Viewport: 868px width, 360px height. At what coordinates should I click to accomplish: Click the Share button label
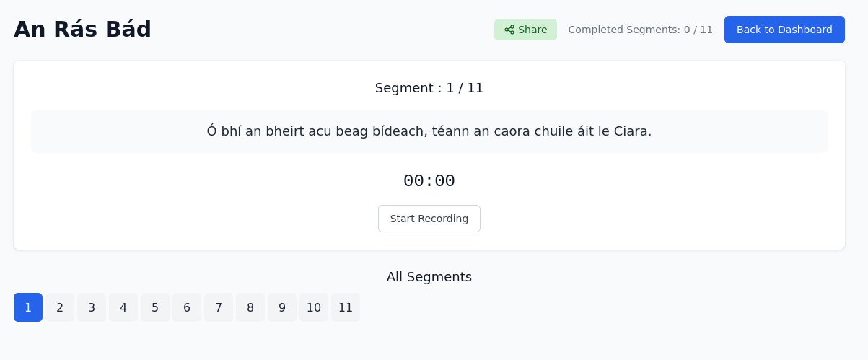click(x=532, y=30)
